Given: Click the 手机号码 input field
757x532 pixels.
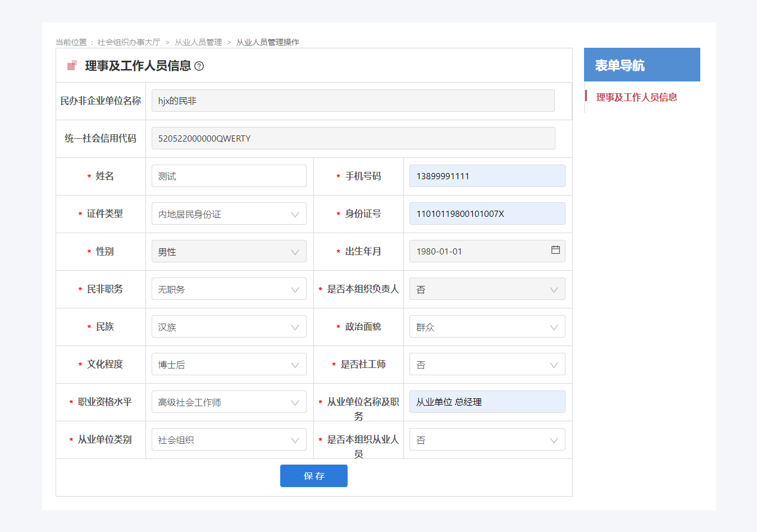Looking at the screenshot, I should coord(487,176).
